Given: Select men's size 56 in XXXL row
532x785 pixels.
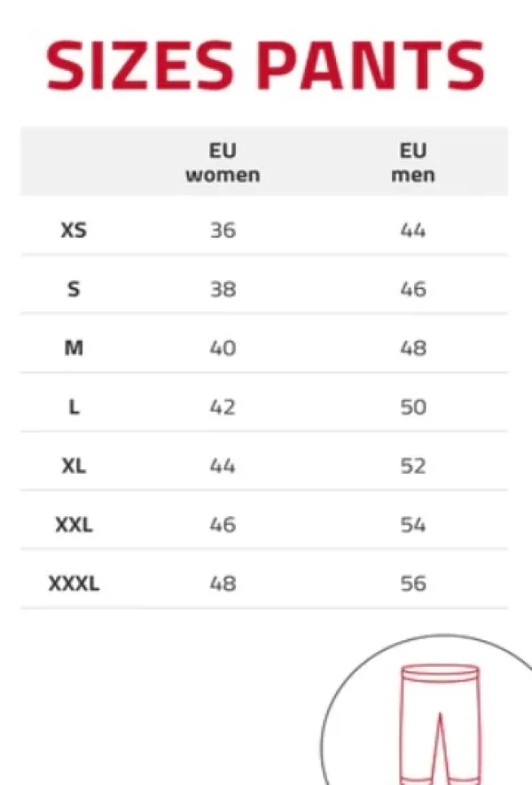Looking at the screenshot, I should [413, 584].
